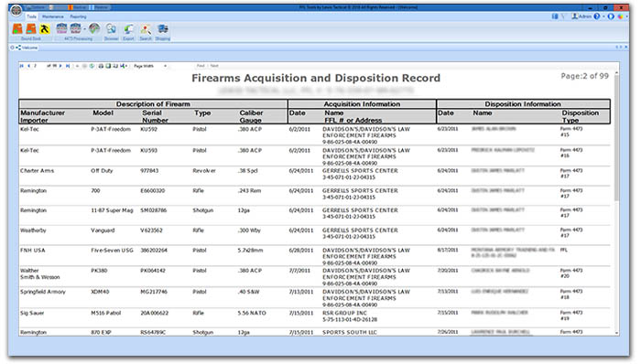Expand the dropdown arrow beside help icon
Viewport: 641px width, 364px height.
pyautogui.click(x=603, y=16)
